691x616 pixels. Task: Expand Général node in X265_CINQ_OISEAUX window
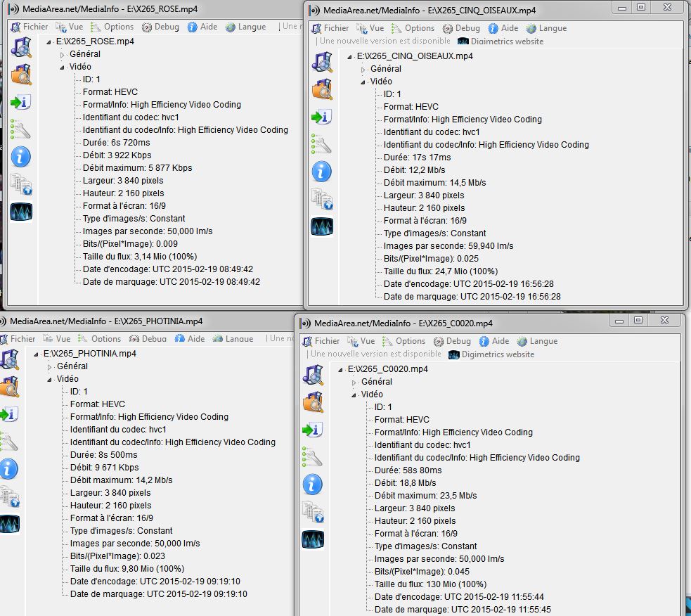point(363,70)
